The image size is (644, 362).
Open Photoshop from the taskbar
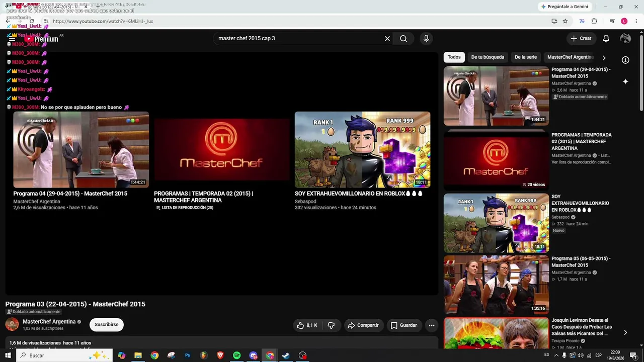(187, 355)
